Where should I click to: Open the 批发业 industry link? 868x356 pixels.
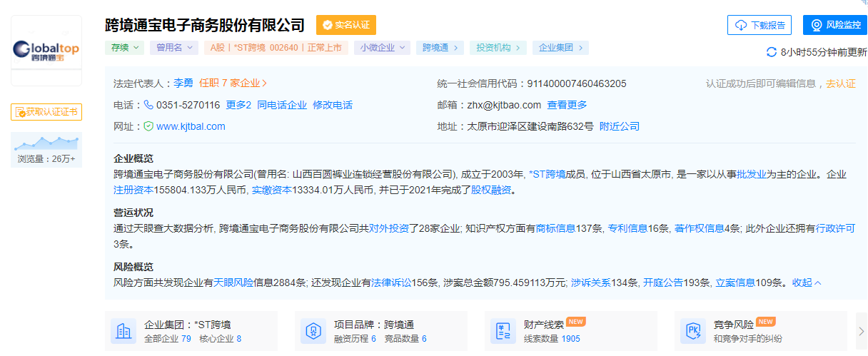[x=752, y=173]
